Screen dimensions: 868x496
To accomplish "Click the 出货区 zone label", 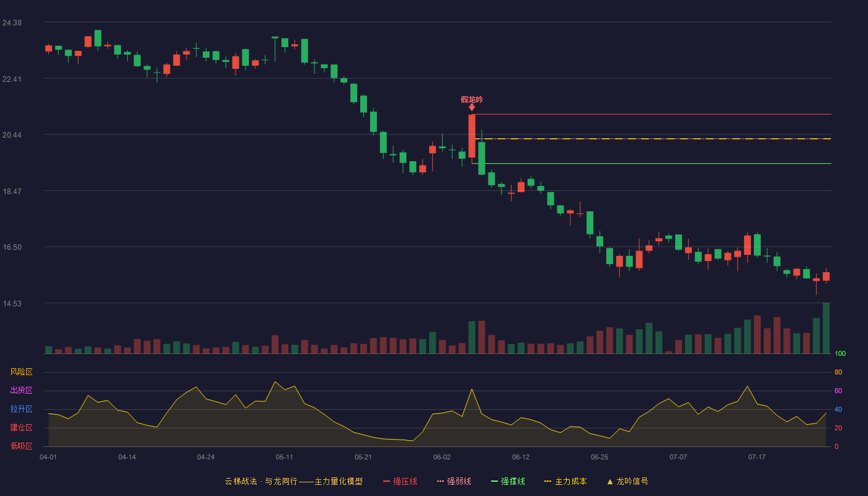I will (21, 391).
